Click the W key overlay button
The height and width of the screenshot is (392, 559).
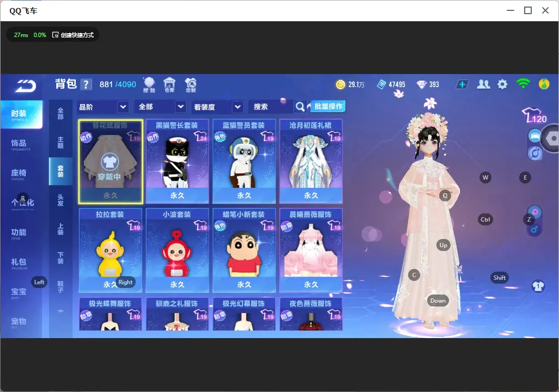[485, 177]
